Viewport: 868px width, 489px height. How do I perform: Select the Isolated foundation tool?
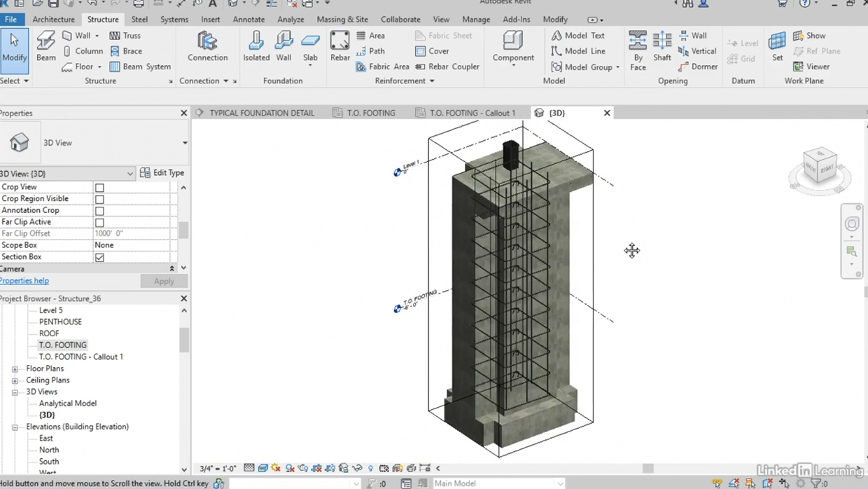coord(256,47)
